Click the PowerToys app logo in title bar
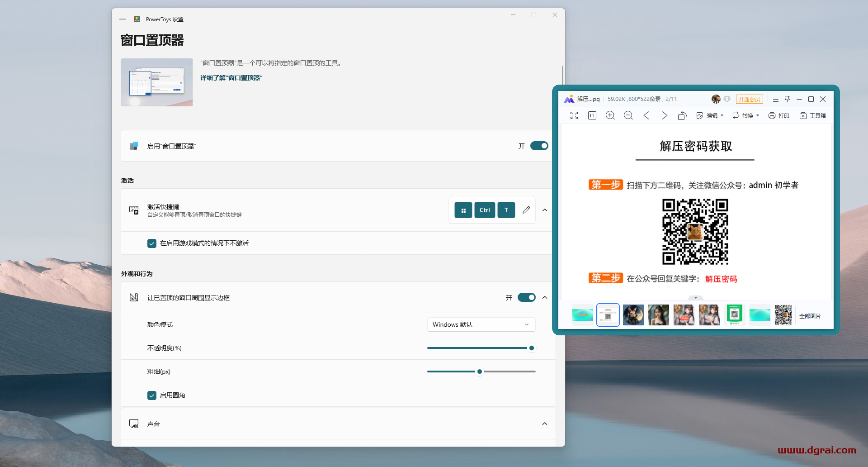Screen dimensions: 868x467 [x=137, y=19]
